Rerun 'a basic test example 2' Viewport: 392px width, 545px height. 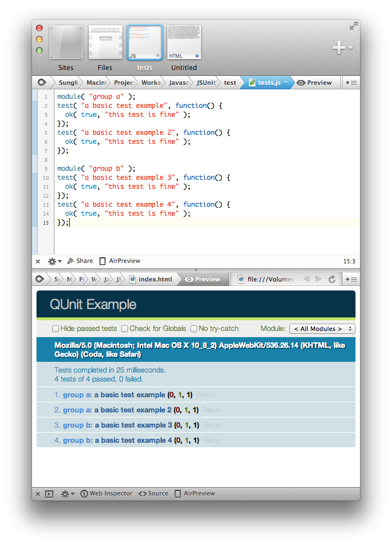coord(212,410)
